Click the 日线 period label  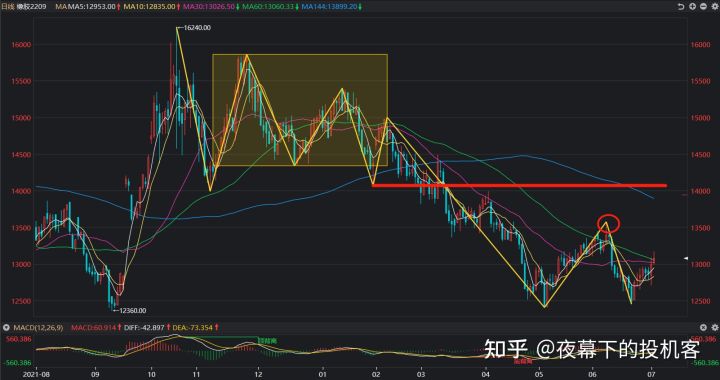pyautogui.click(x=8, y=6)
